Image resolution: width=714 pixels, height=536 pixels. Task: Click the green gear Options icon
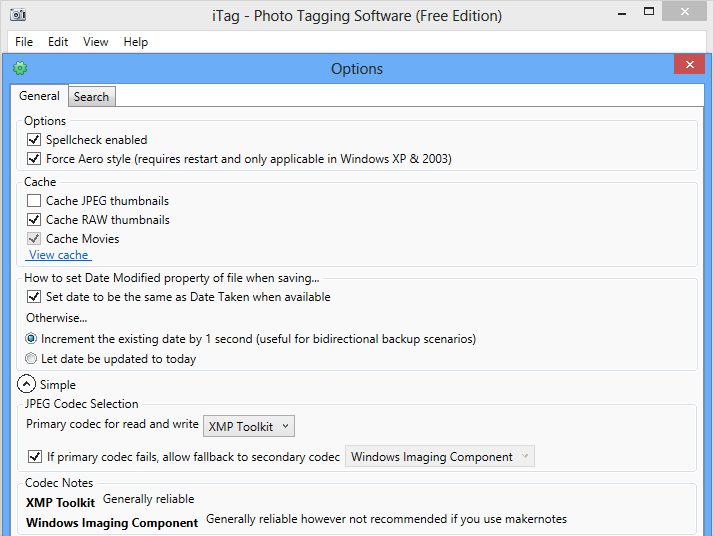[20, 69]
